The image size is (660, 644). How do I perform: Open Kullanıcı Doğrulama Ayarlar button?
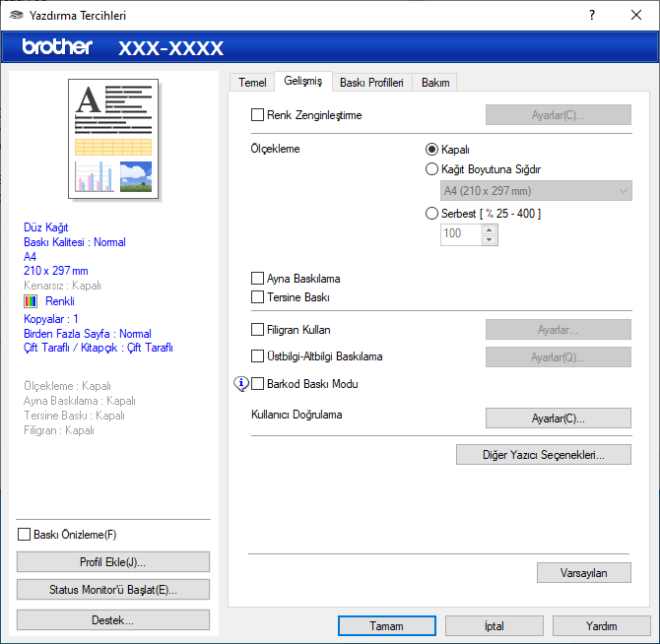point(558,419)
